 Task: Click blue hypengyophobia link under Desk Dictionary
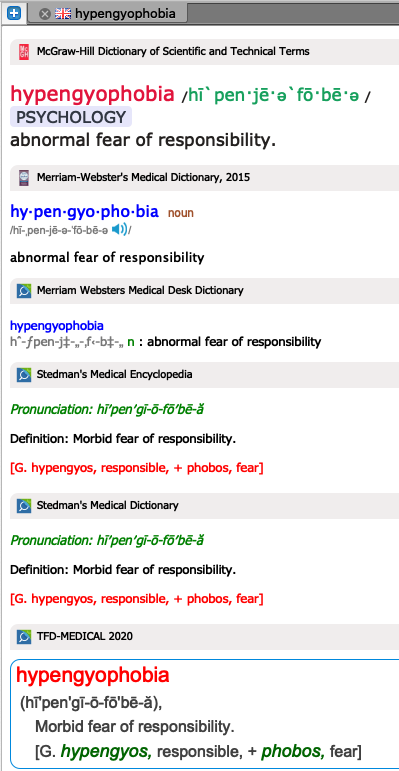tap(57, 326)
